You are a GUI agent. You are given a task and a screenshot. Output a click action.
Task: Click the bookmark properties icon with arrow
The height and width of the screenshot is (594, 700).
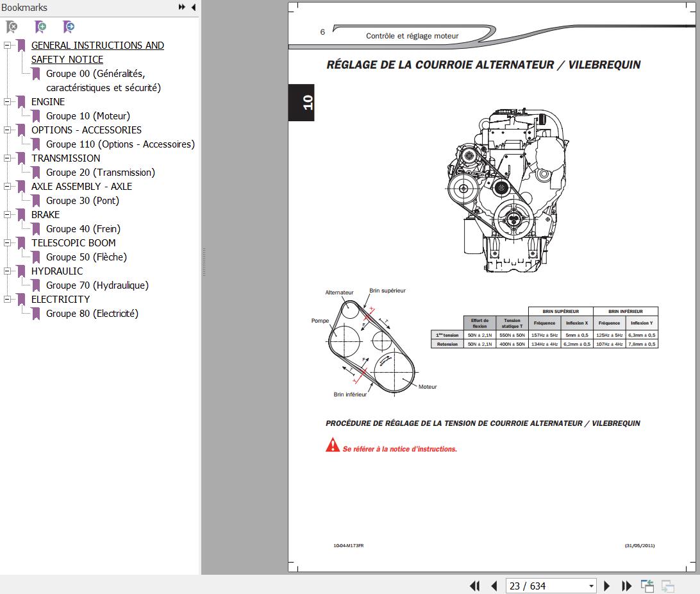point(69,27)
